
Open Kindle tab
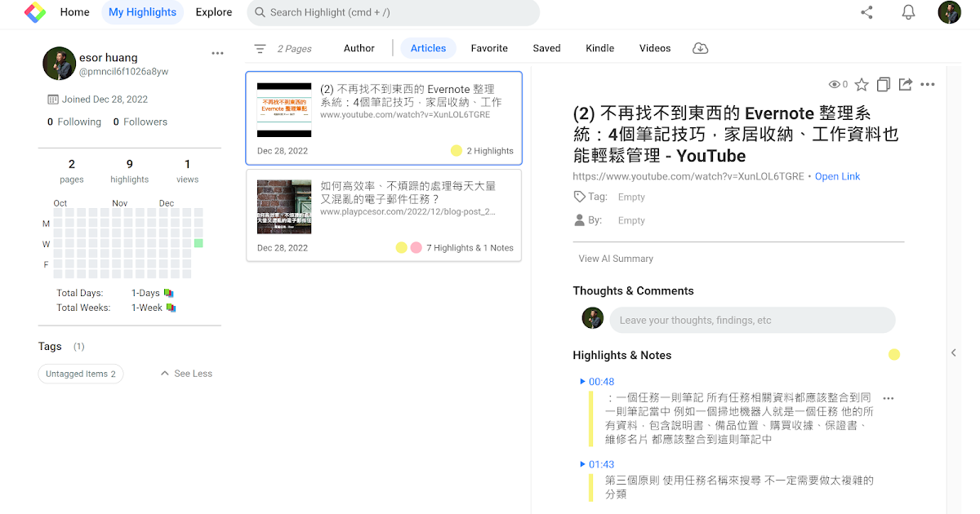click(599, 48)
